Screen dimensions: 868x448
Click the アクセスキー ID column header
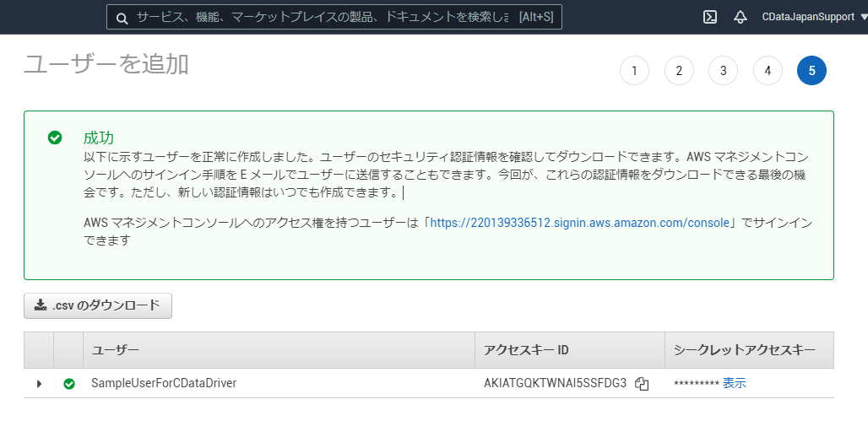click(570, 350)
